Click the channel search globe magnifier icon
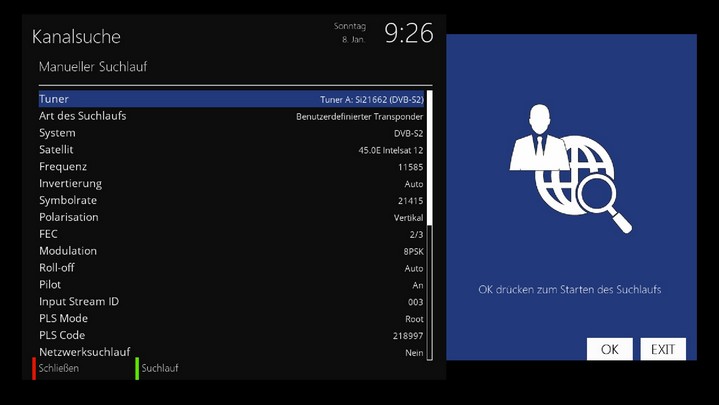 583,183
